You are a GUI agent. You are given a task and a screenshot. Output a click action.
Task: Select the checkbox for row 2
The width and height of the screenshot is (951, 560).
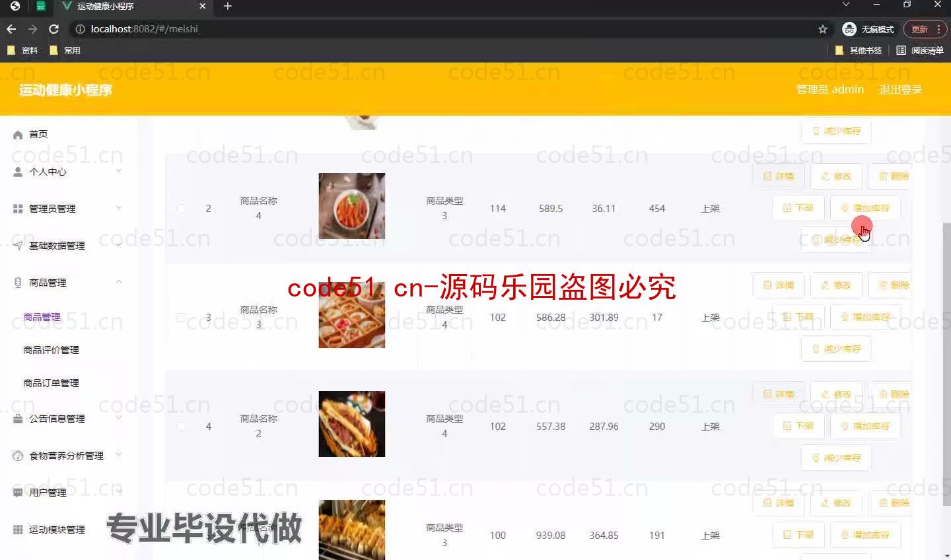tap(181, 209)
